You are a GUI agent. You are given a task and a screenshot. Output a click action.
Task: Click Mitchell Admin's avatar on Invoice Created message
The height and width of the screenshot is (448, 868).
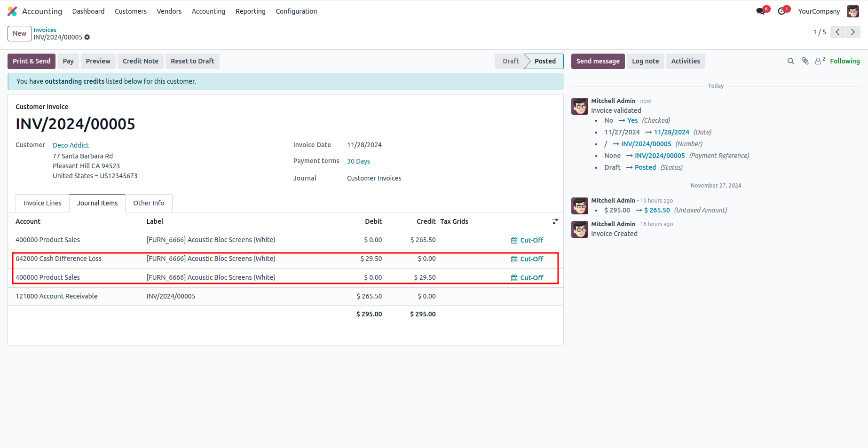click(580, 229)
